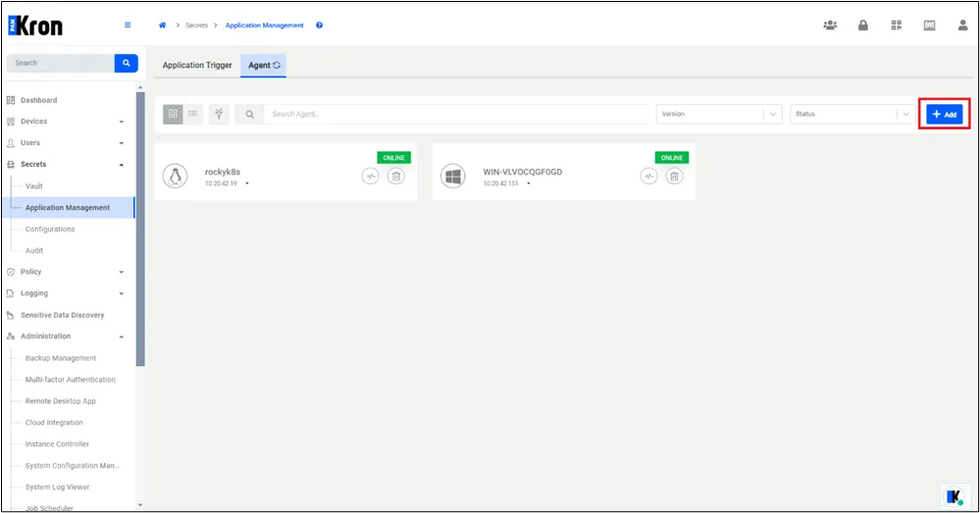The width and height of the screenshot is (980, 513).
Task: Open Sensitive Data Discovery in sidebar
Action: [x=63, y=315]
